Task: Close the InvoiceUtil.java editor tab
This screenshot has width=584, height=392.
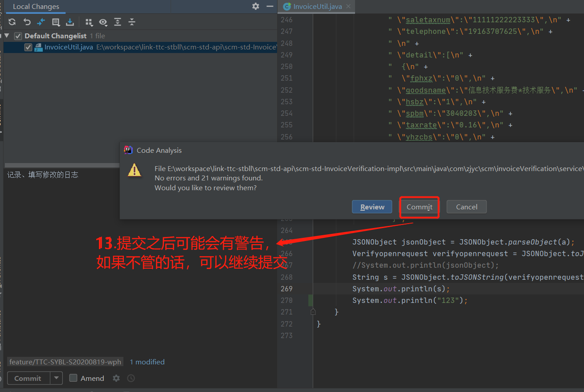Action: coord(348,6)
